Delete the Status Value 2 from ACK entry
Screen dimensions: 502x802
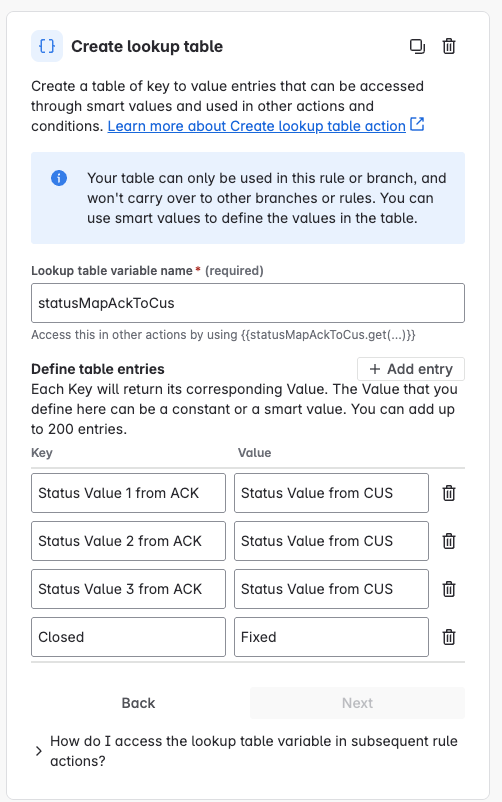click(449, 541)
